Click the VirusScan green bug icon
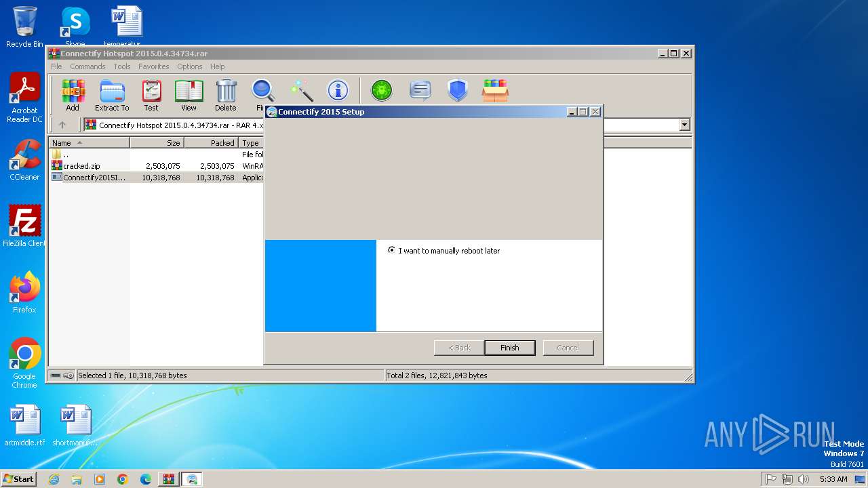Image resolution: width=868 pixels, height=488 pixels. 382,90
